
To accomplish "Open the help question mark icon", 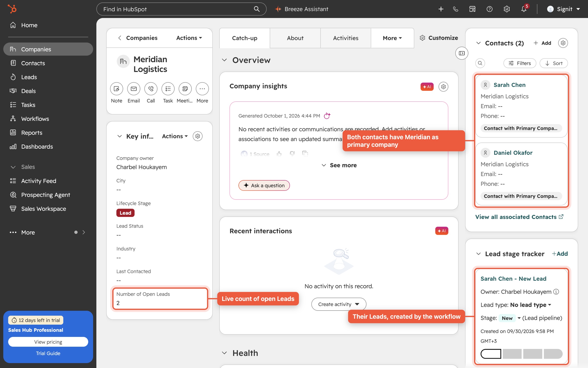I will point(490,9).
